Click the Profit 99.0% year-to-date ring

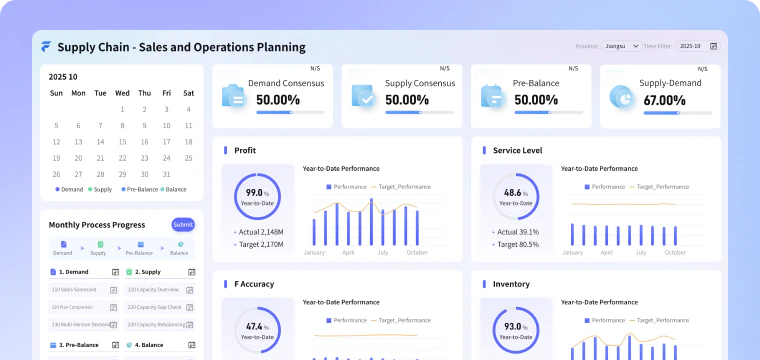(257, 197)
